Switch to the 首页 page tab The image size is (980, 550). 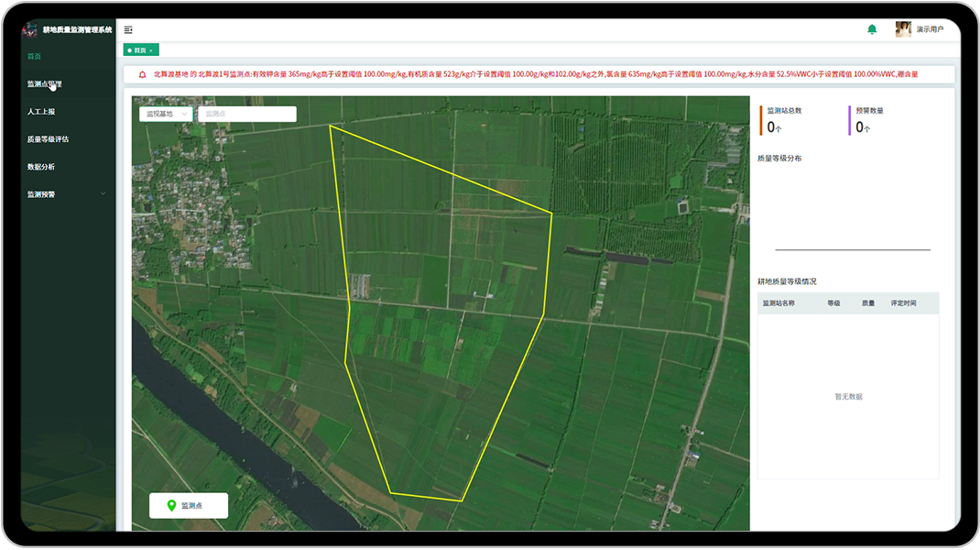coord(139,50)
